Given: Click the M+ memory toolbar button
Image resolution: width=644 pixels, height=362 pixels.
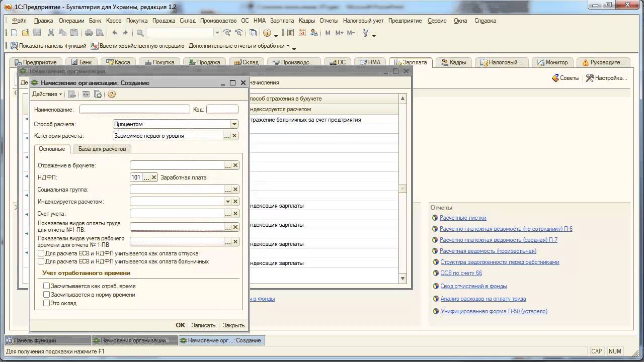Looking at the screenshot, I should tap(339, 33).
